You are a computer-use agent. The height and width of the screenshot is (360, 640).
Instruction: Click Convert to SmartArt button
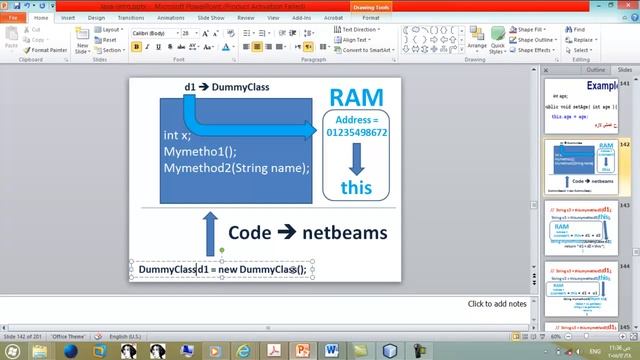tap(364, 50)
